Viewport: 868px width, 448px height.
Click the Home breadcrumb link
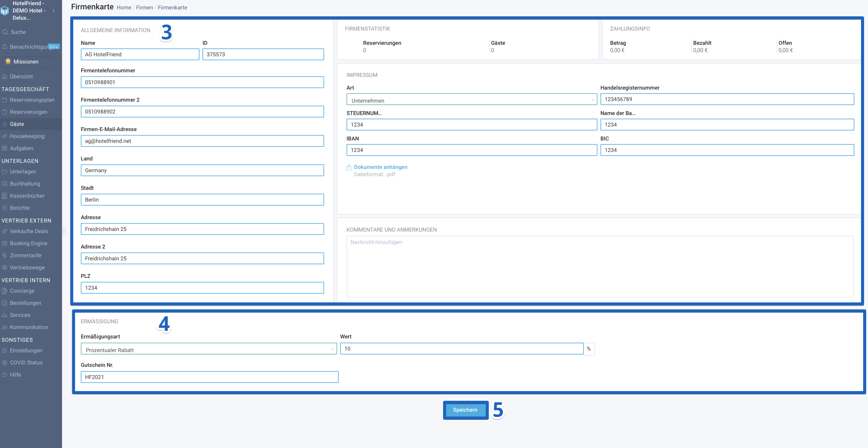coord(124,7)
